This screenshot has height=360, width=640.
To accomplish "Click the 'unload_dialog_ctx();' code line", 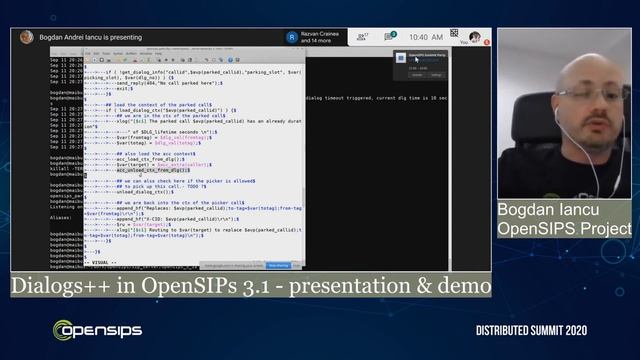I will 145,191.
